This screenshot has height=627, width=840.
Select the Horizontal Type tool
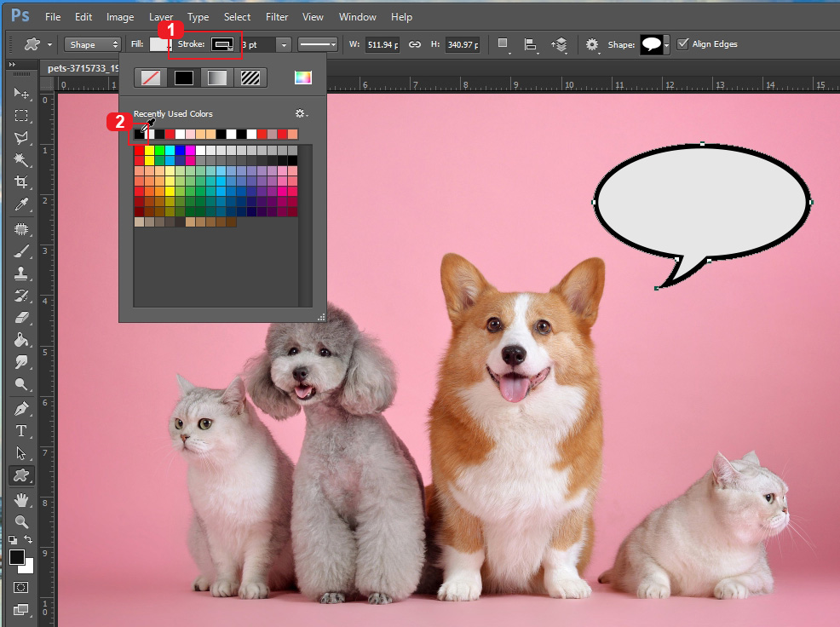pyautogui.click(x=21, y=431)
